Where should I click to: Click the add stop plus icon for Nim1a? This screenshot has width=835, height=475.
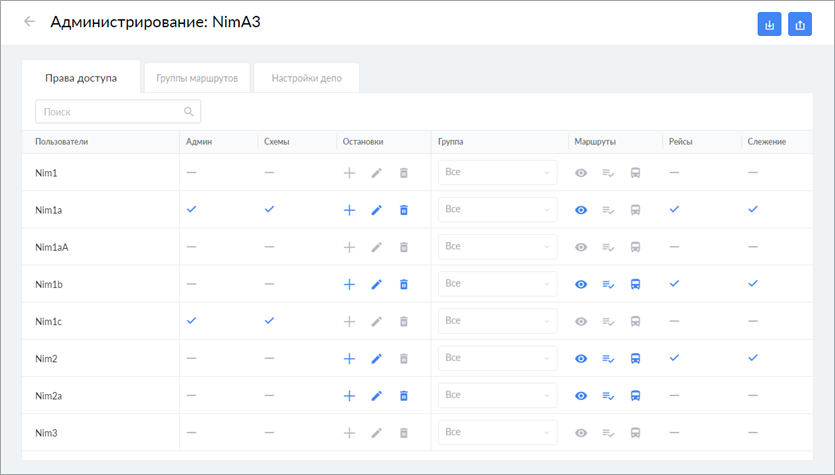(349, 210)
